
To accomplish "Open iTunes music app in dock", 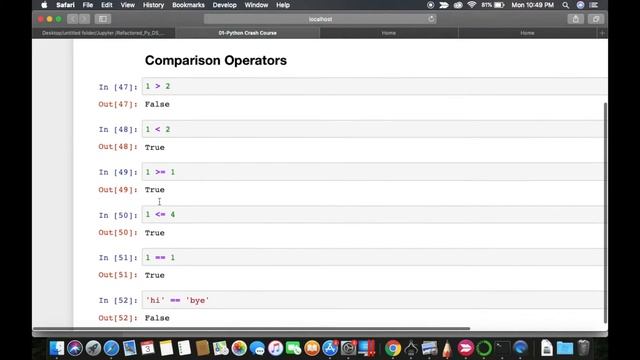I will [x=276, y=348].
